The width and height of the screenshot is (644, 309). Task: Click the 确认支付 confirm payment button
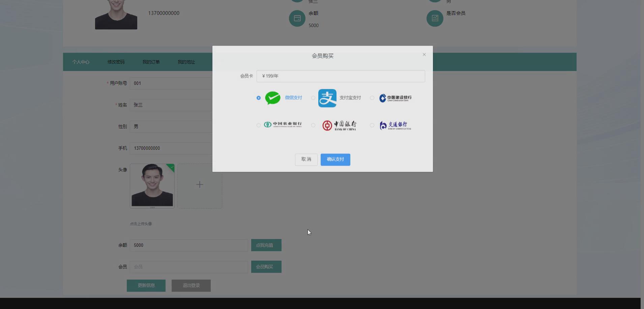pyautogui.click(x=335, y=160)
